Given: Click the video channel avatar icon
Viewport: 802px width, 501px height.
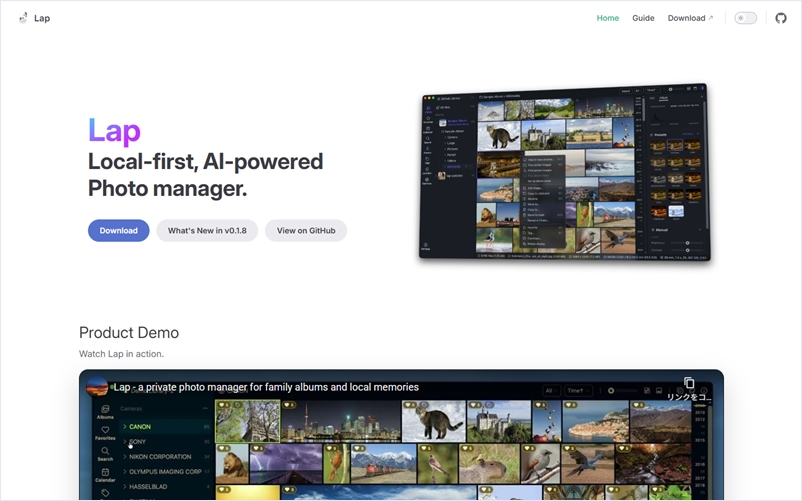Looking at the screenshot, I should (x=97, y=387).
